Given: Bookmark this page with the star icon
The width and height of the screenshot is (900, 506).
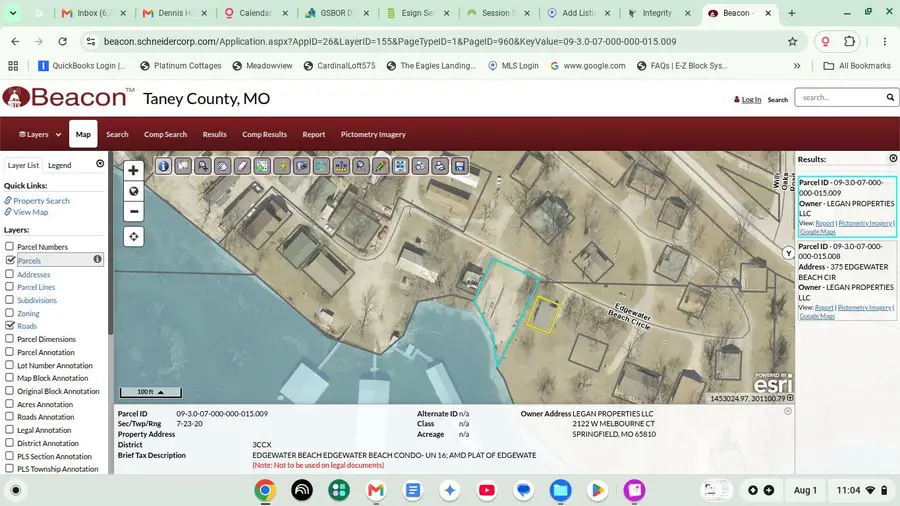Looking at the screenshot, I should 793,41.
